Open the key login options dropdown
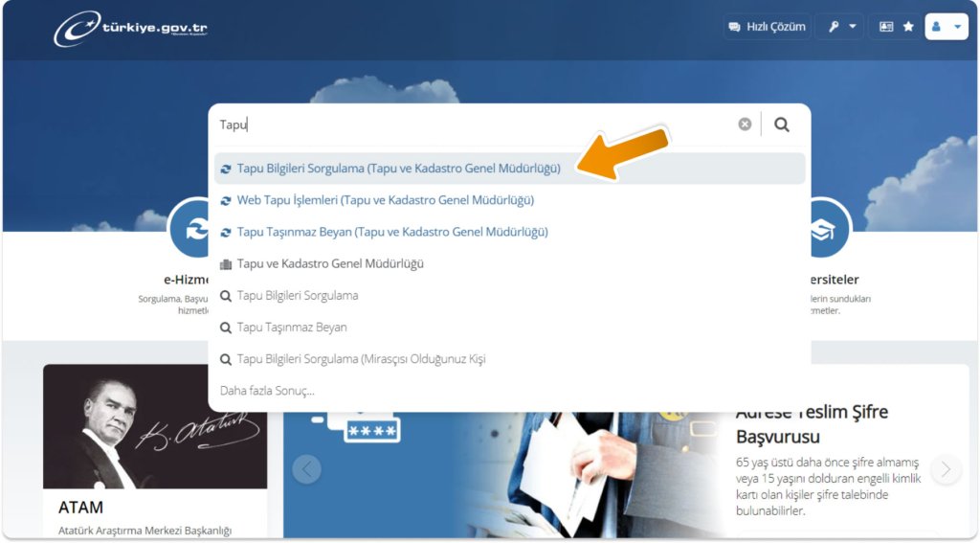The image size is (980, 543). [x=840, y=27]
